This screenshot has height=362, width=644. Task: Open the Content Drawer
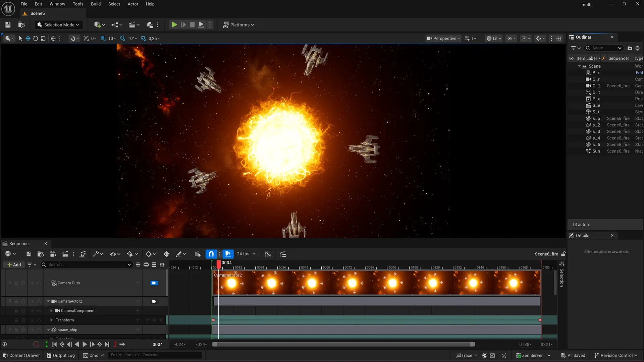(21, 355)
